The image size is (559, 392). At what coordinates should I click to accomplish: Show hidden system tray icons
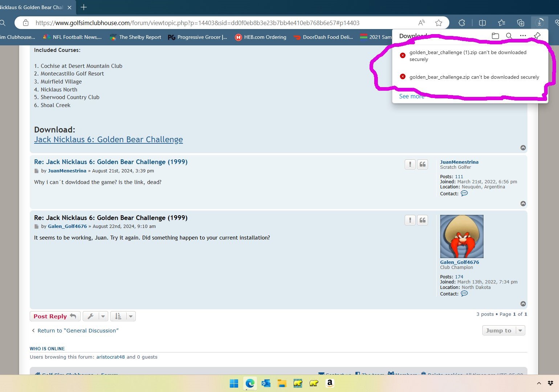(x=539, y=383)
